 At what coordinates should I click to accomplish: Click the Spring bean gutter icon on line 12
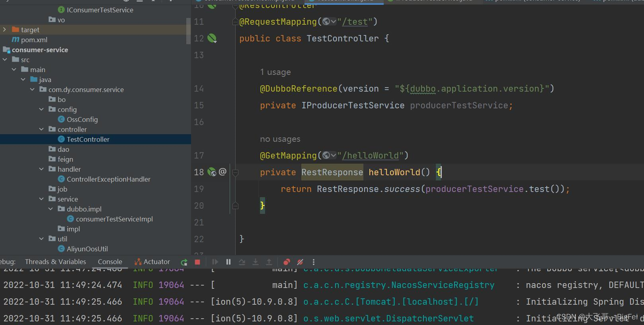coord(212,38)
